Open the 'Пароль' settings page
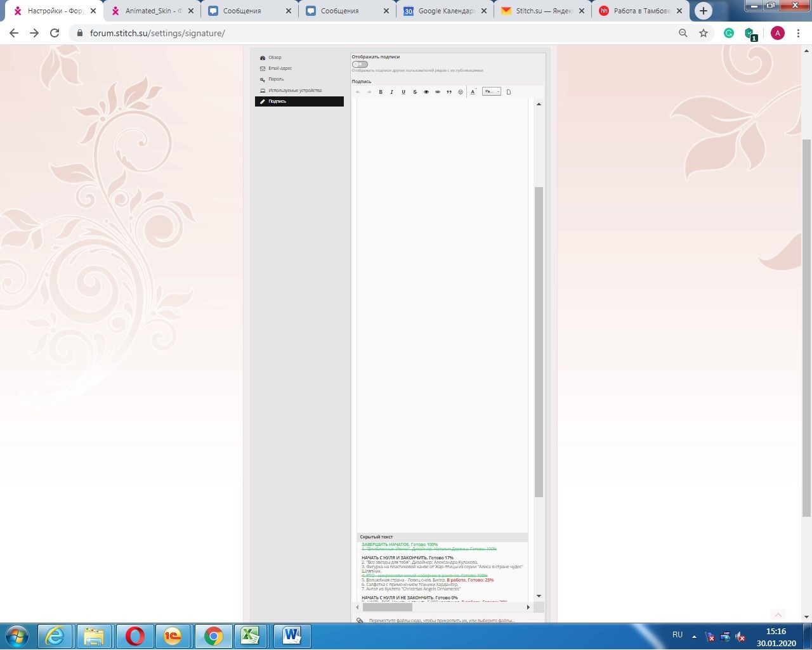The height and width of the screenshot is (650, 812). tap(276, 79)
